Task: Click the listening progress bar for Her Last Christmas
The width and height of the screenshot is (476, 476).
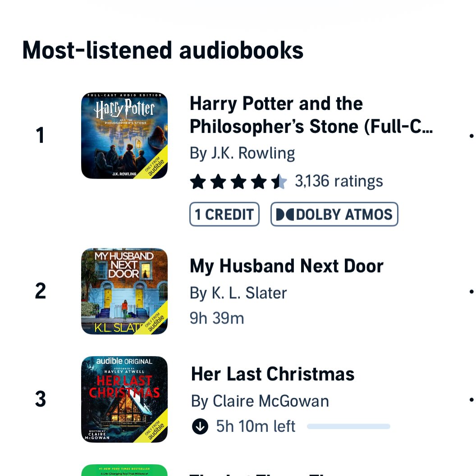Action: 348,426
